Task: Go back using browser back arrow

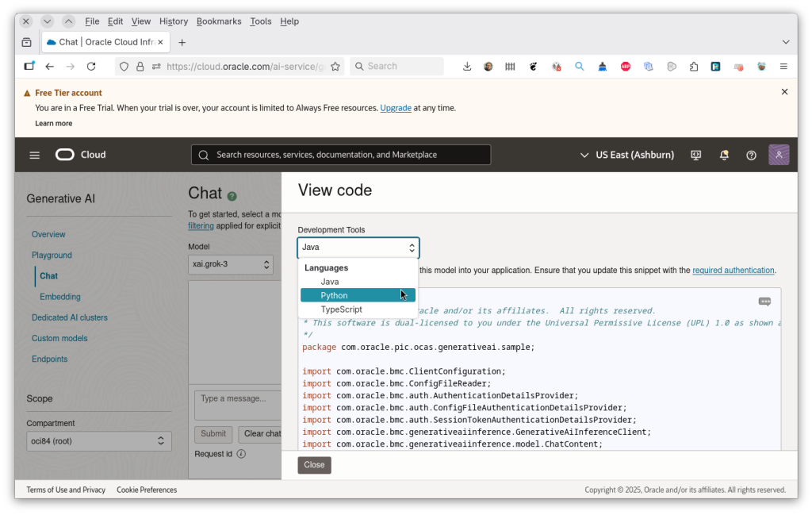Action: (x=50, y=67)
